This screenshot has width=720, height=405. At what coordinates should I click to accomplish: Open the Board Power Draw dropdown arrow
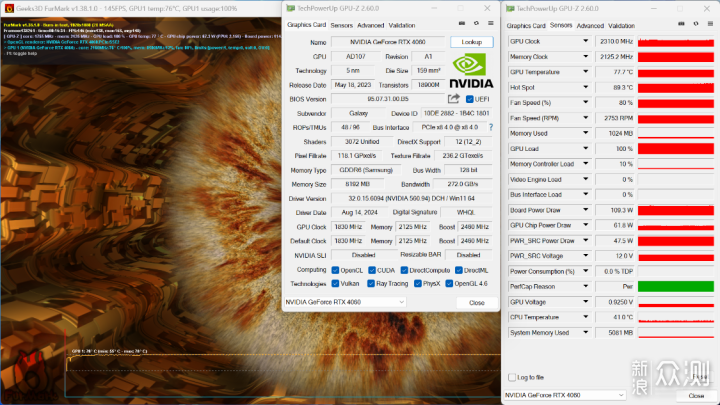click(585, 210)
